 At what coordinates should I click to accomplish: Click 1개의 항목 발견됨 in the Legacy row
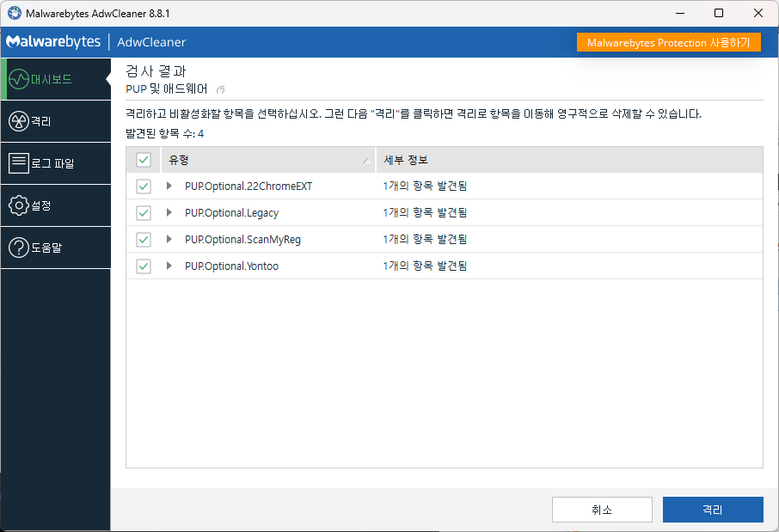tap(425, 212)
